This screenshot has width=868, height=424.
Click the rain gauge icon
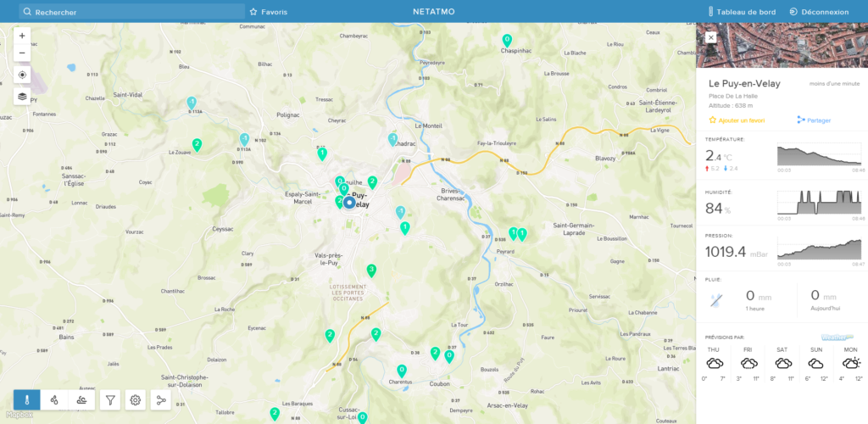click(716, 300)
